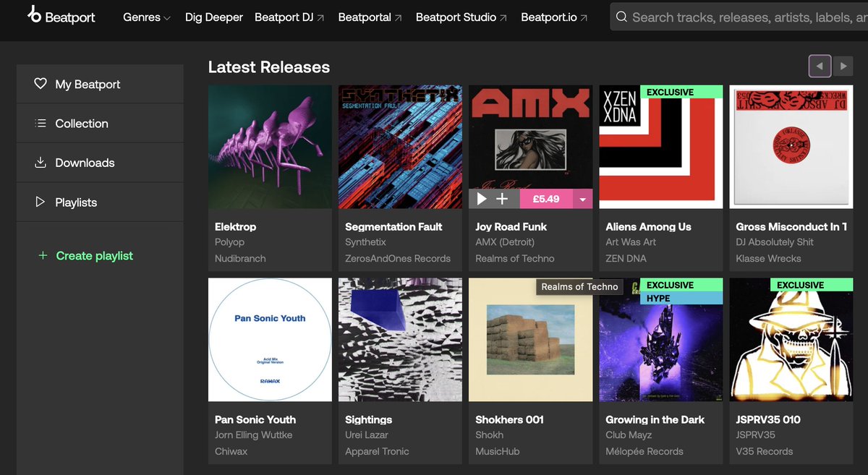Open label ZerosAndOnes Records
The image size is (868, 475).
click(x=398, y=258)
